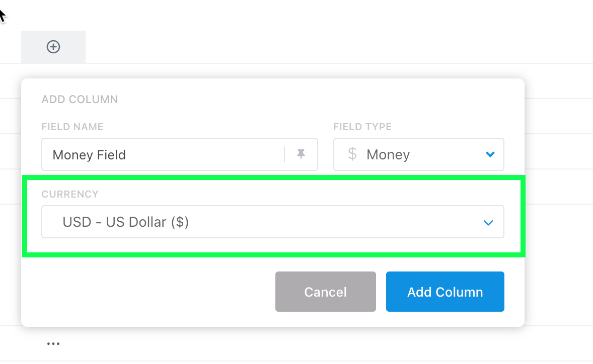Image resolution: width=593 pixels, height=364 pixels.
Task: Click the circled plus add-column icon
Action: tap(53, 47)
